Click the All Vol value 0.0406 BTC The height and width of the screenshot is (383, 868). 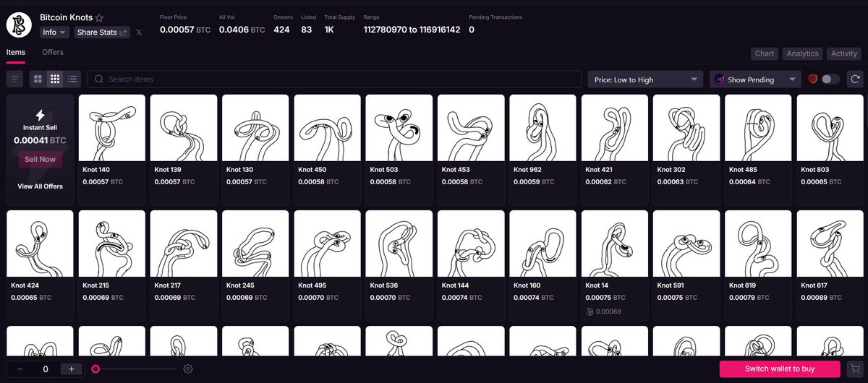coord(242,30)
